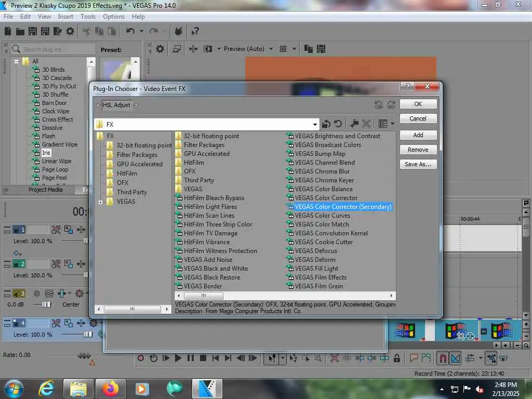Image resolution: width=532 pixels, height=399 pixels.
Task: Expand VEGAS folder in chooser tree
Action: tap(100, 202)
